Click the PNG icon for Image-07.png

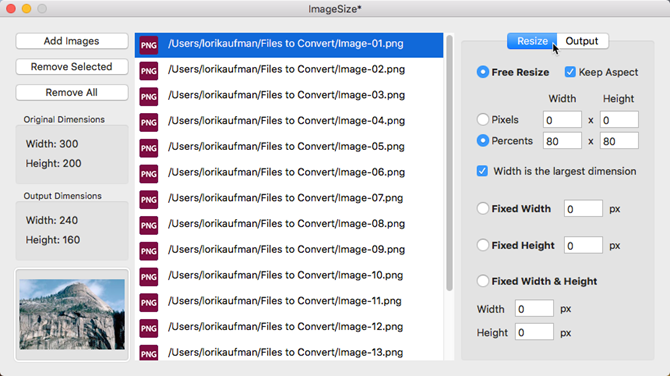149,200
